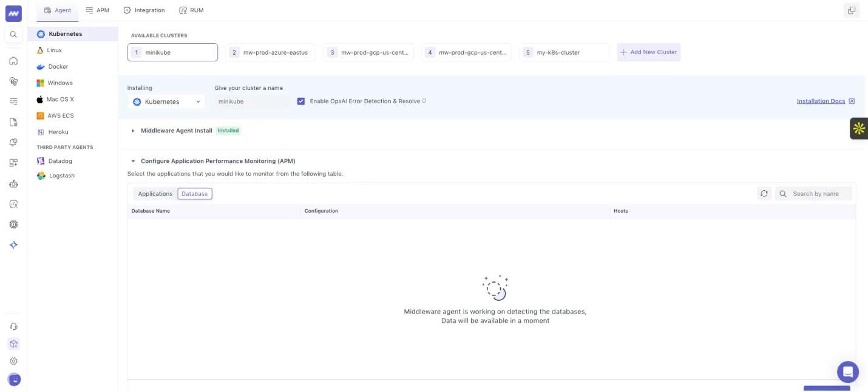Open the logs list icon in sidebar
This screenshot has height=392, width=868.
point(13,101)
